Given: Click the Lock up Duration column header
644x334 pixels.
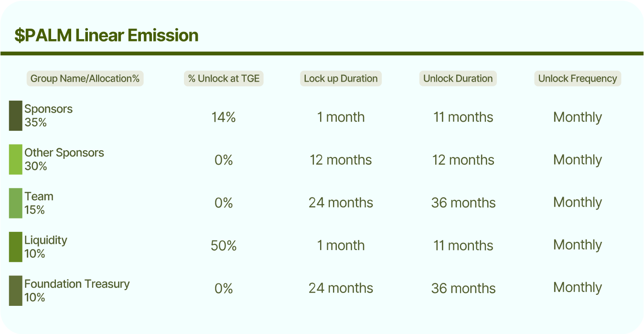Looking at the screenshot, I should (x=341, y=79).
